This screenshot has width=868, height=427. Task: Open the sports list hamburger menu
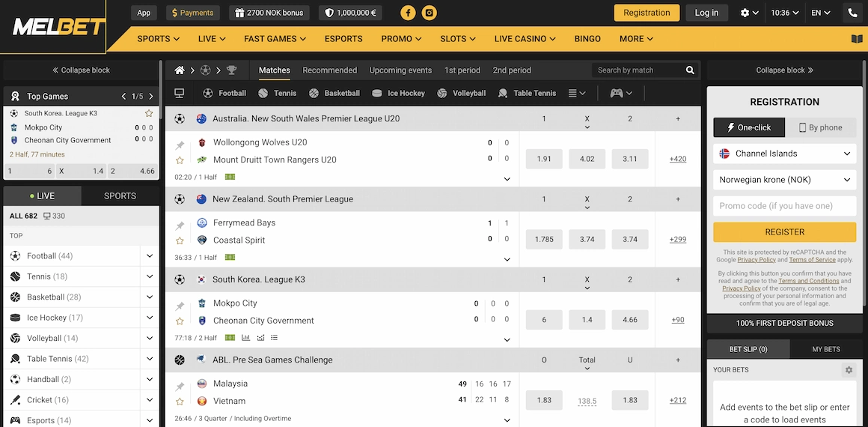click(x=577, y=93)
